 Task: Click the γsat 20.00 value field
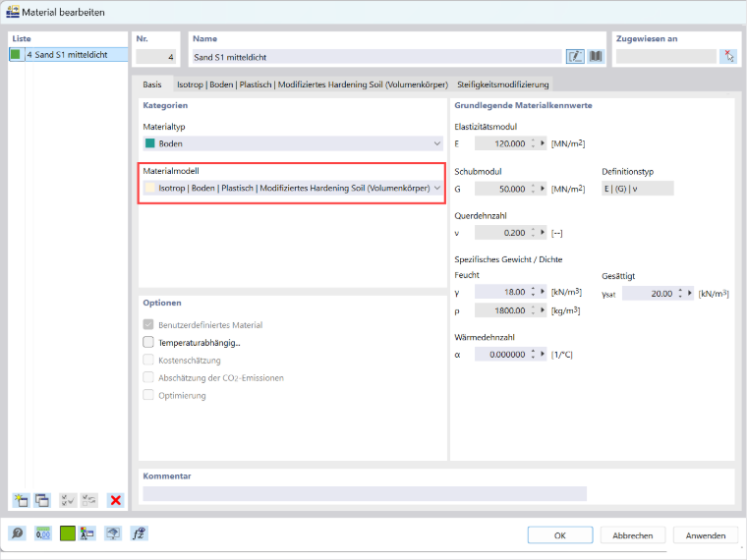pos(649,294)
